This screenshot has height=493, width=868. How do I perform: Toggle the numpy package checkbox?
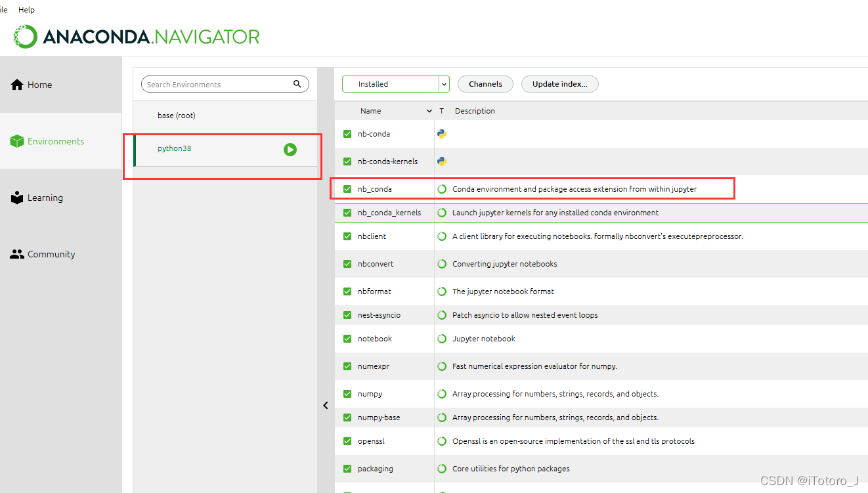[347, 394]
